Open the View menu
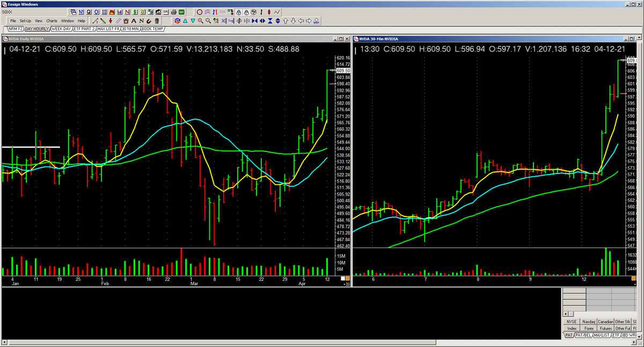644x347 pixels. click(39, 21)
